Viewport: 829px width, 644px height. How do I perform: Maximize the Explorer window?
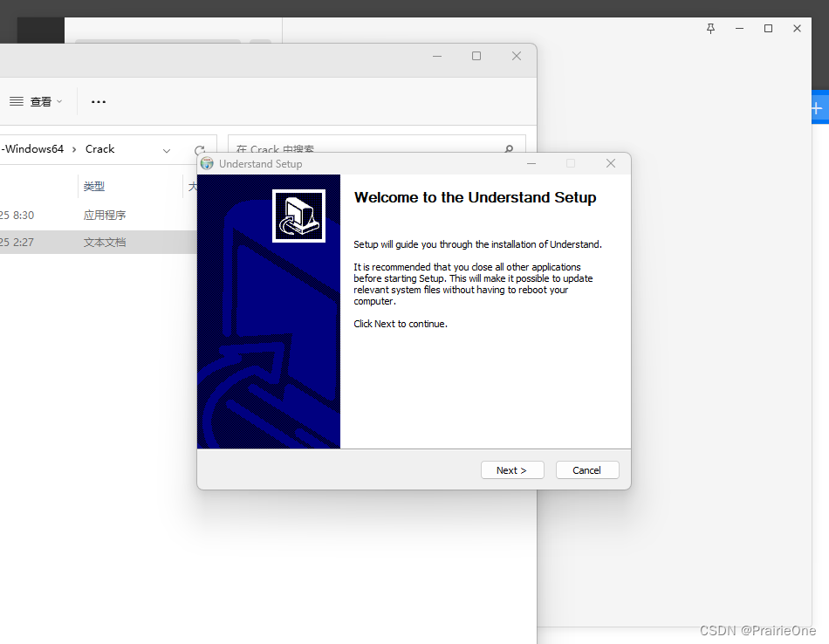click(476, 56)
